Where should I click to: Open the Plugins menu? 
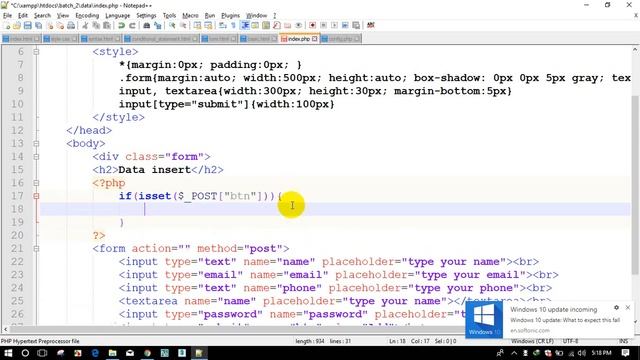(x=230, y=16)
